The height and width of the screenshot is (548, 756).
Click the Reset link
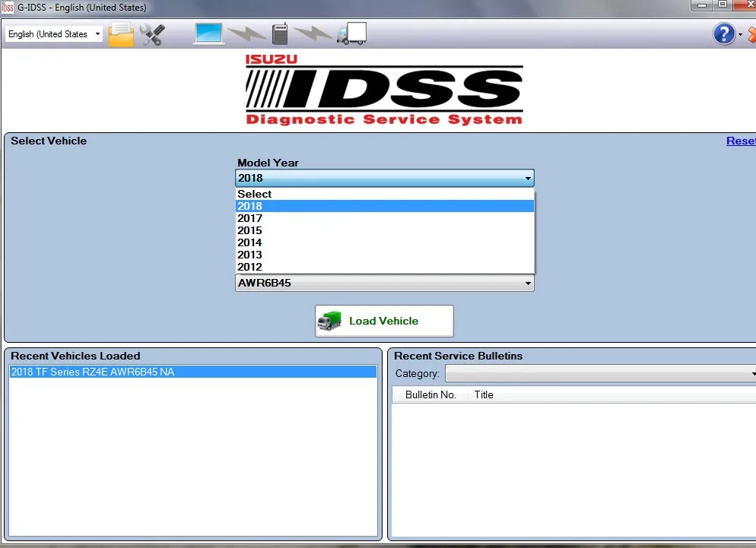pyautogui.click(x=741, y=141)
